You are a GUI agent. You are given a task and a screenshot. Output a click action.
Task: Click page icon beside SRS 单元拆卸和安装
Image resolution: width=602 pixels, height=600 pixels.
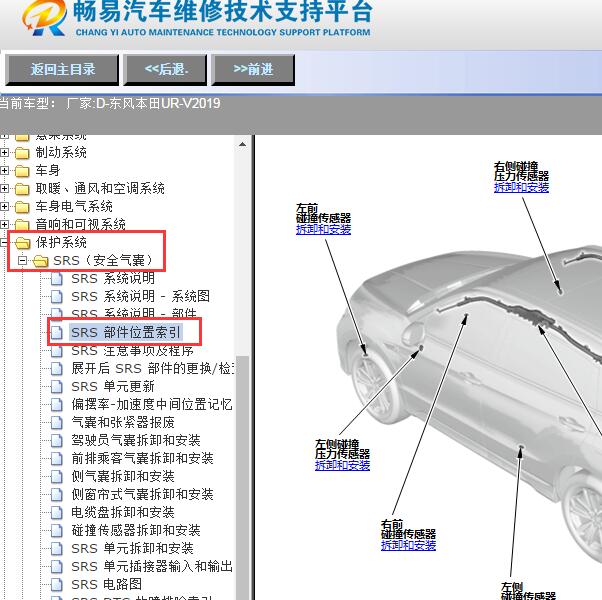pyautogui.click(x=57, y=549)
